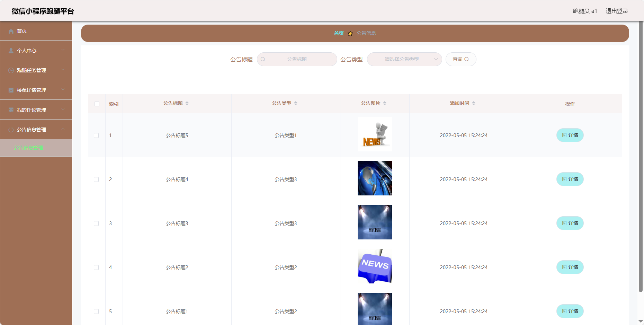Open 详情 for 公告标题1
The height and width of the screenshot is (325, 644).
coord(570,311)
